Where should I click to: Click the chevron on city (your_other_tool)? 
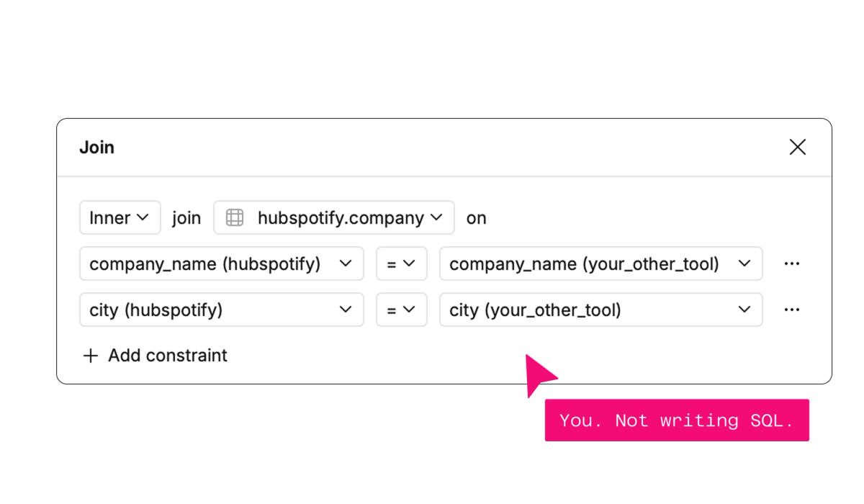pos(744,310)
